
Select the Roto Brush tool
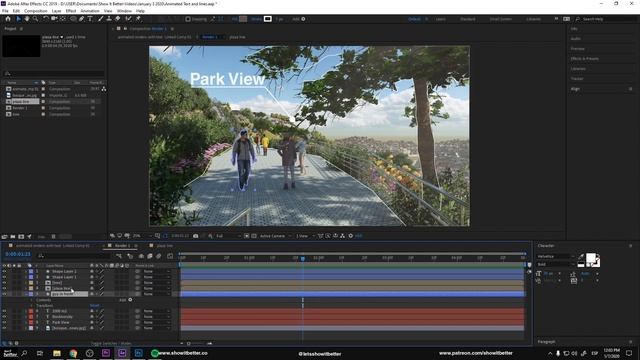(129, 19)
